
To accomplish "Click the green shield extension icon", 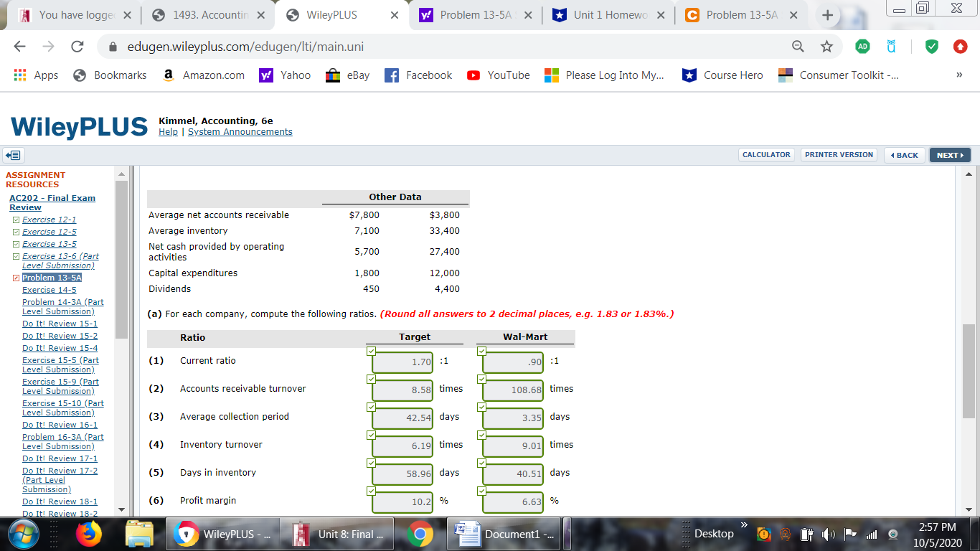I will [931, 47].
